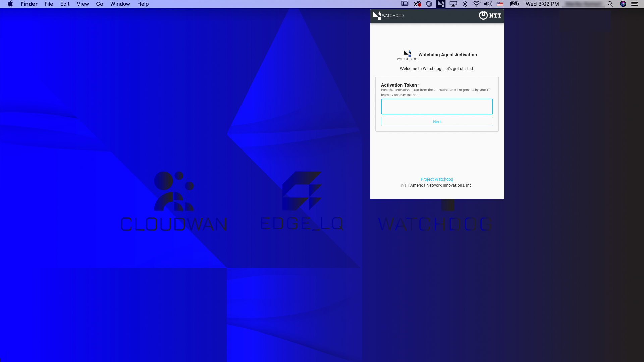This screenshot has width=644, height=362.
Task: Open the Window menu
Action: (120, 4)
